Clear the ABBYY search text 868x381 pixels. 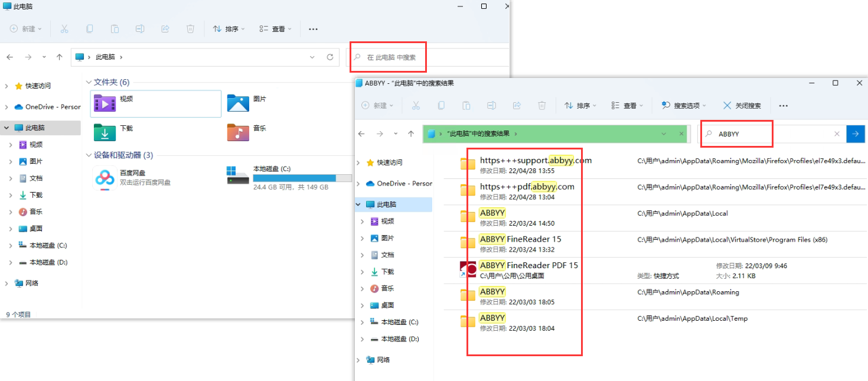tap(837, 134)
